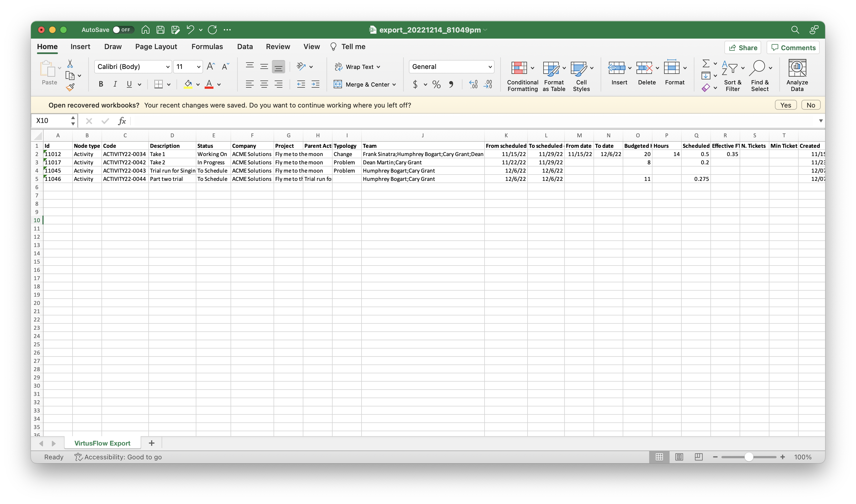Switch to Normal view in status bar
Screen dimensions: 856x504
(x=659, y=457)
